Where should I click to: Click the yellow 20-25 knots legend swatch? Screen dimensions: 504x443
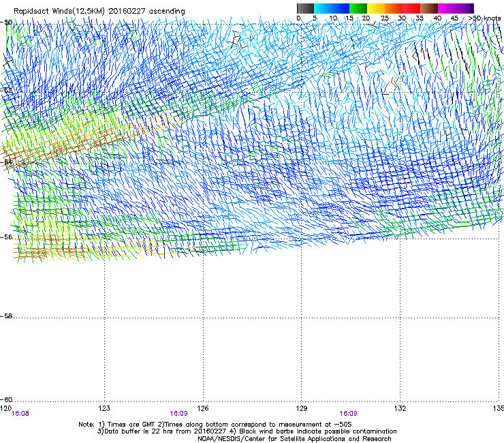376,8
